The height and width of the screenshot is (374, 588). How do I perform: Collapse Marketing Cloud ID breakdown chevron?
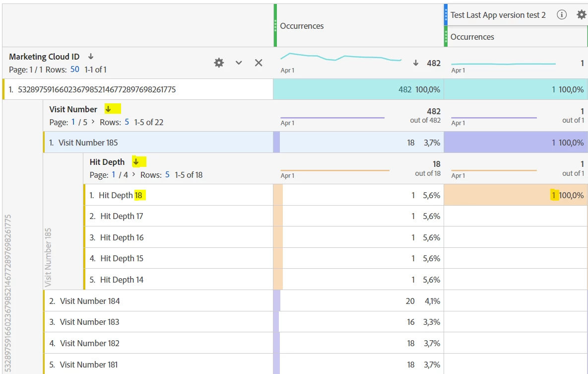click(239, 63)
